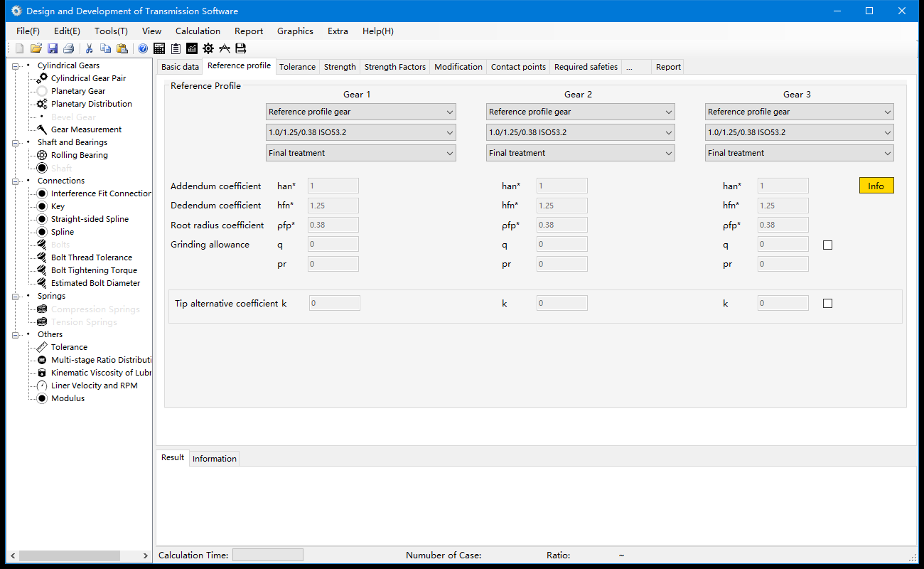Select Planetary Gear tree item
The image size is (924, 569).
coord(78,91)
